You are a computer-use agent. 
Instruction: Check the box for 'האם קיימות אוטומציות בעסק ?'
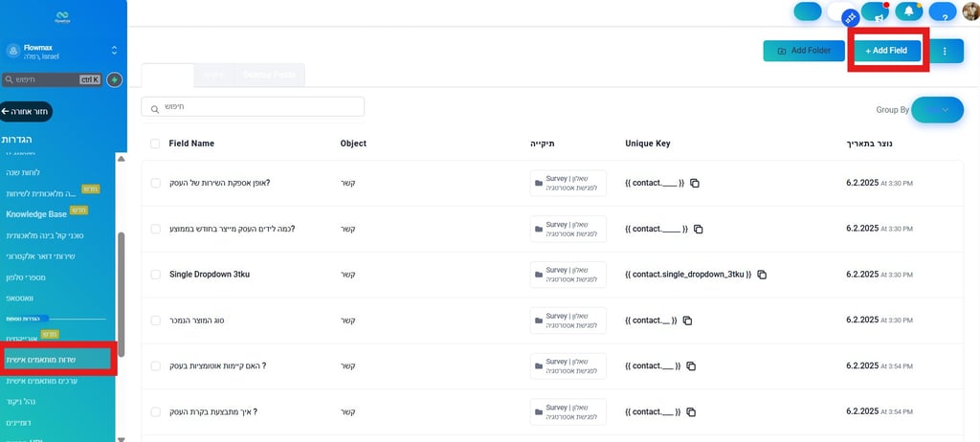click(x=156, y=365)
